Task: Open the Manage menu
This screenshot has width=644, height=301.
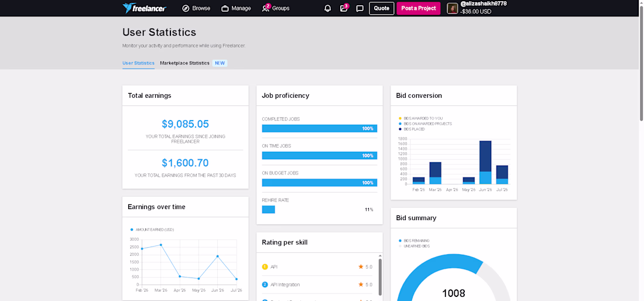Action: click(x=236, y=8)
